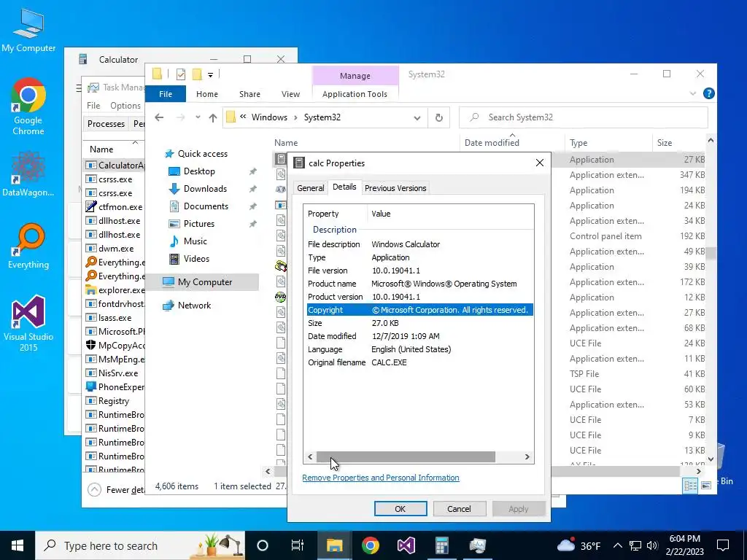Click in the Search System32 field
The height and width of the screenshot is (560, 747).
[583, 117]
